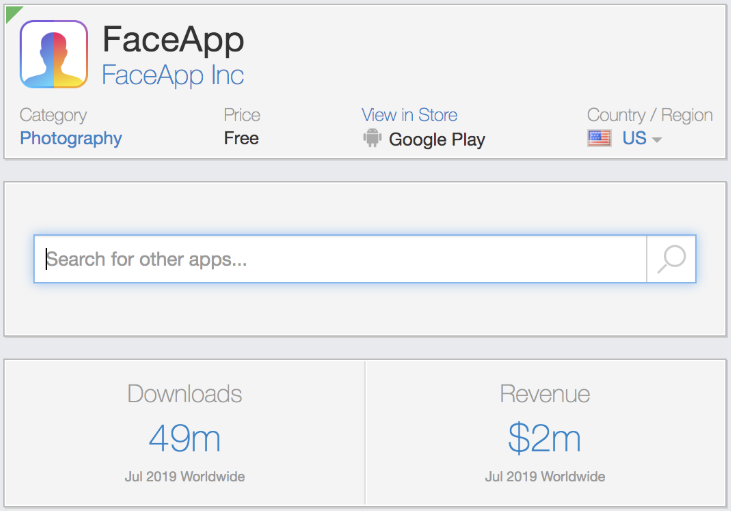Click Jul 2019 Worldwide under Downloads
The image size is (731, 511).
pyautogui.click(x=185, y=476)
